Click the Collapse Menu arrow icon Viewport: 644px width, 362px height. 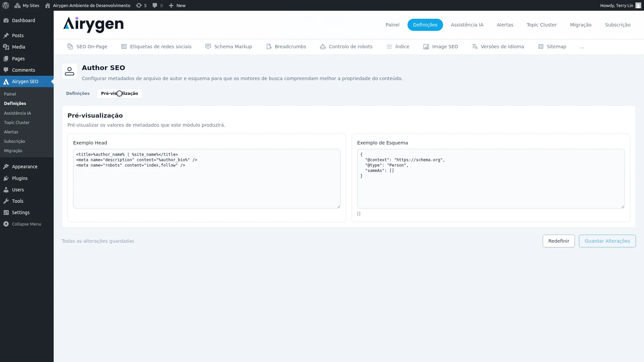click(x=6, y=224)
